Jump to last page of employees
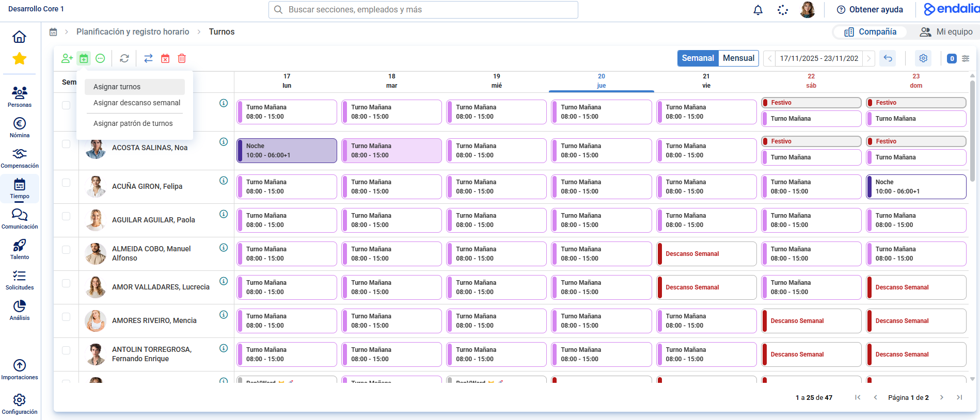Image resolution: width=980 pixels, height=420 pixels. (x=959, y=397)
